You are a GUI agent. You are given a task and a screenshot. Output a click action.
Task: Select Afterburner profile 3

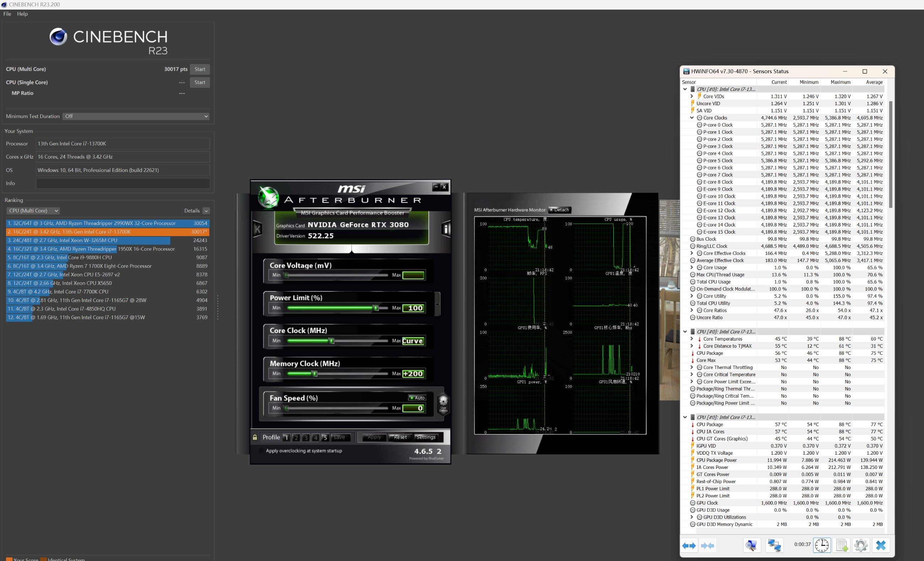point(306,438)
